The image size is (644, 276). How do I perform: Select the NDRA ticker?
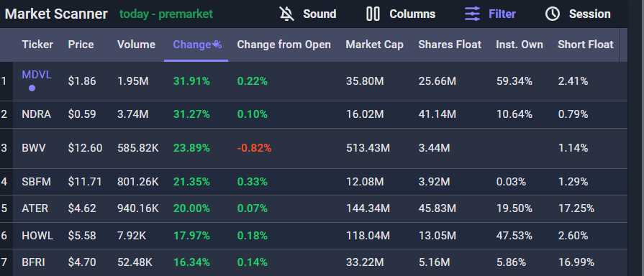coord(36,114)
